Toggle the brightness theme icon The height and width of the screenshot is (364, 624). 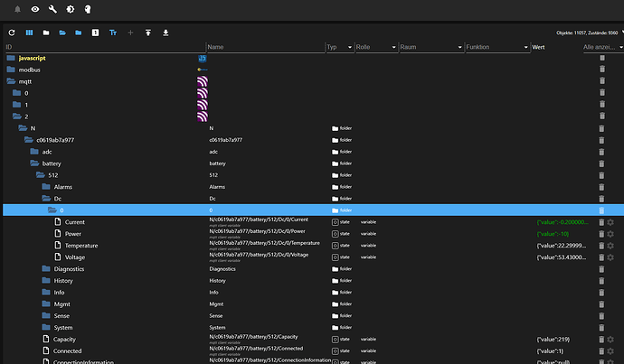[70, 9]
